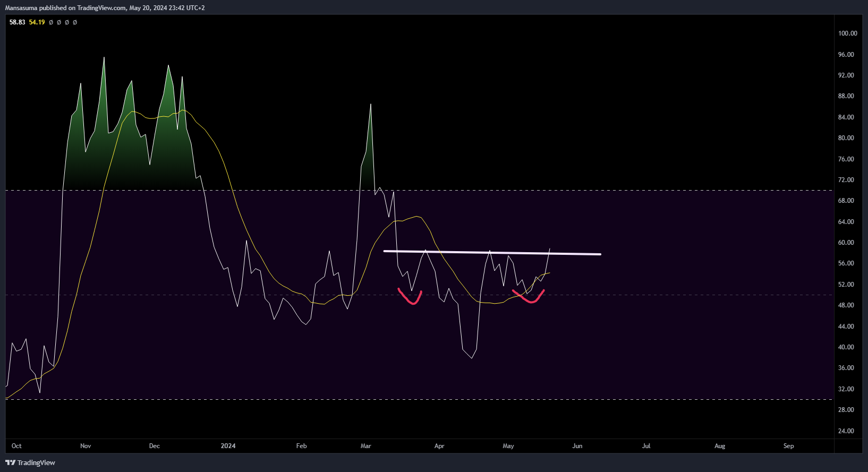Click the Dec label on time axis
Screen dimensions: 868x472
[155, 446]
